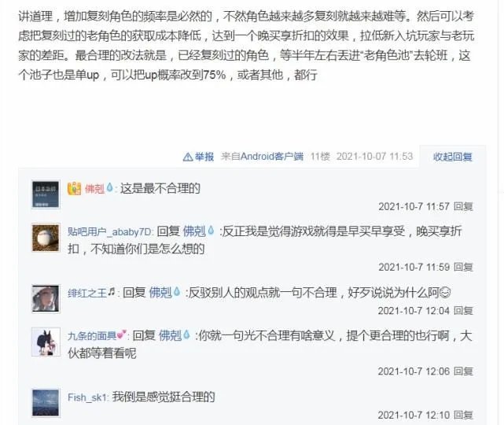
Task: Click water drop in 九条的面具's reply
Action: tap(187, 334)
